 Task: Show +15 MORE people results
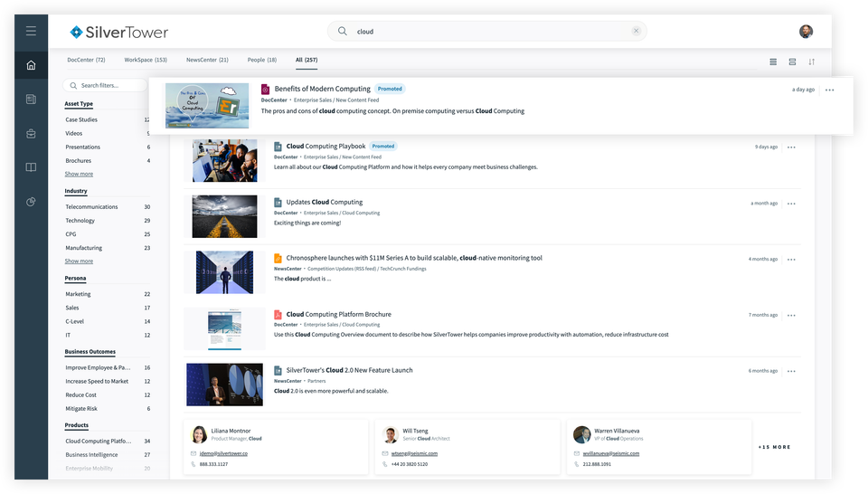click(x=775, y=447)
